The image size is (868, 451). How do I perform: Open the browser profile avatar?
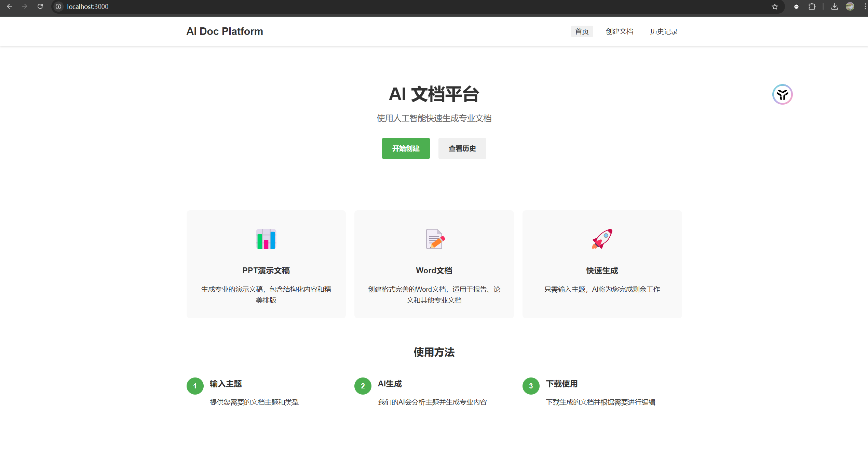tap(850, 6)
